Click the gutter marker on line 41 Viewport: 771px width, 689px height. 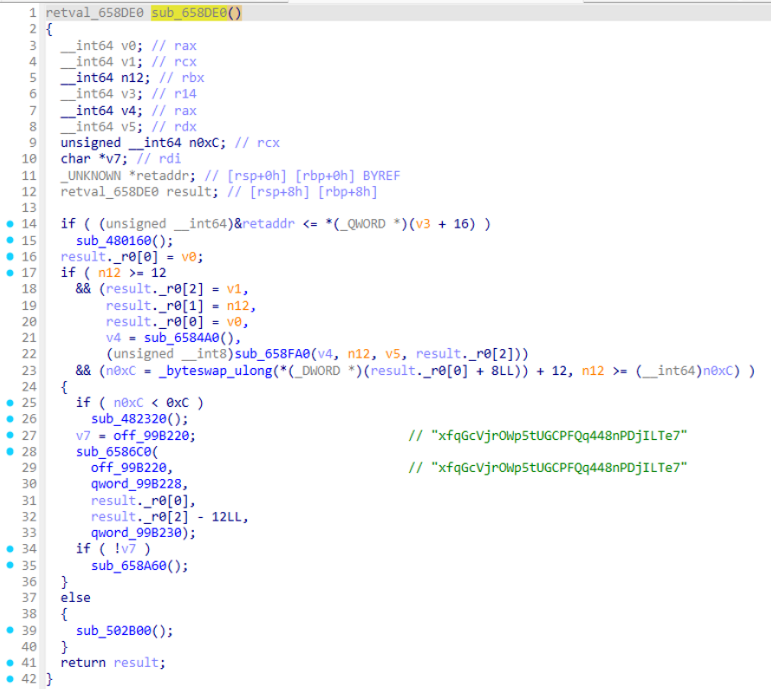click(x=11, y=662)
